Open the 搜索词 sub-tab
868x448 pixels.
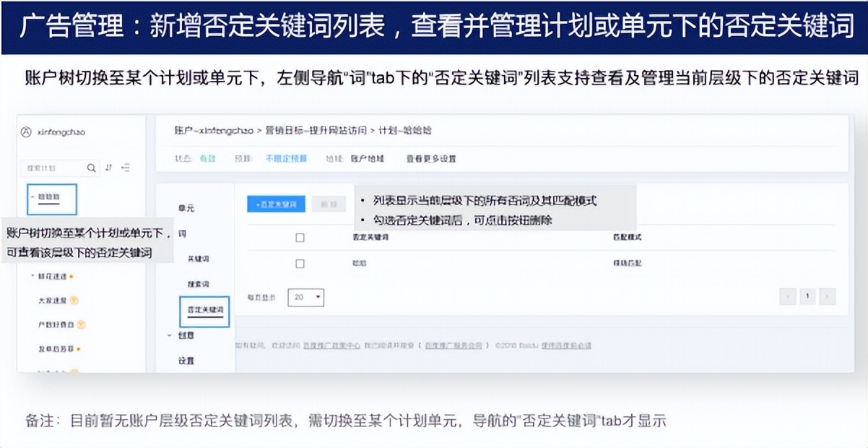click(198, 284)
